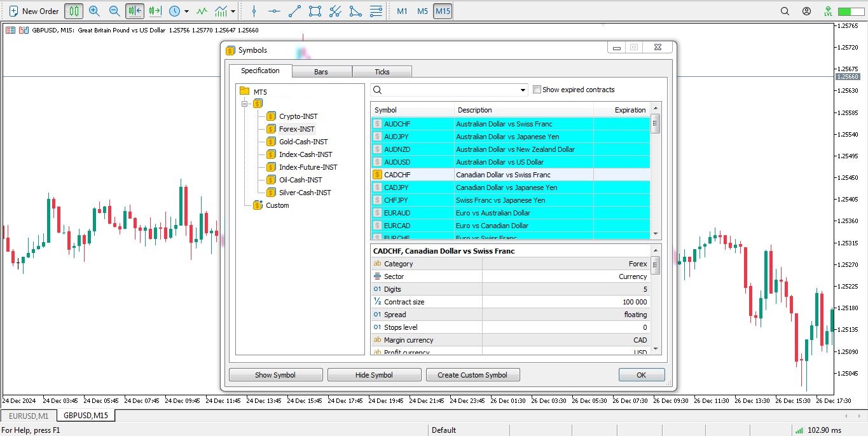Zoom out of the chart
Screen dimensions: 868x436
coord(114,11)
